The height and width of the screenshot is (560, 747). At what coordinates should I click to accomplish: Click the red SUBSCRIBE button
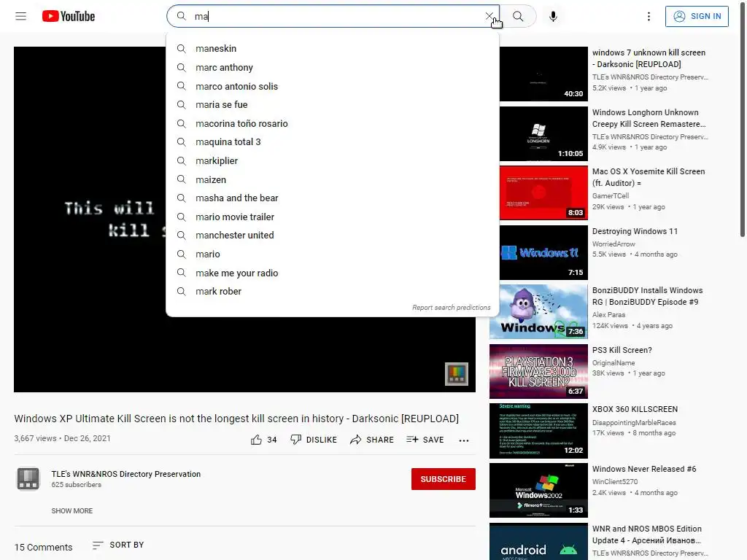coord(443,479)
